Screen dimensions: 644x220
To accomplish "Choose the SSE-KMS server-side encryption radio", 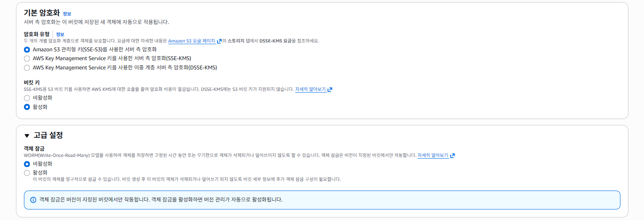I will (x=27, y=58).
